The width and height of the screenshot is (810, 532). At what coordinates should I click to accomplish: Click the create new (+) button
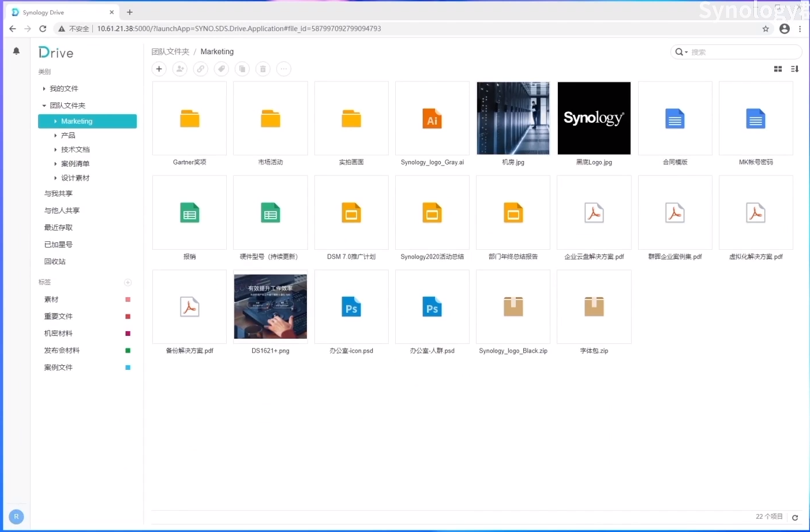[159, 69]
